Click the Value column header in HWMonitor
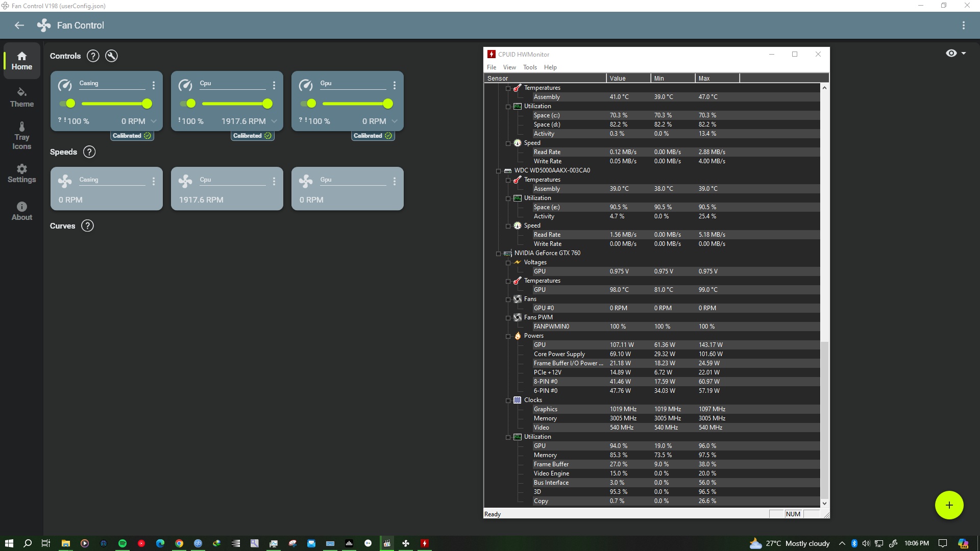The height and width of the screenshot is (551, 980). tap(629, 78)
